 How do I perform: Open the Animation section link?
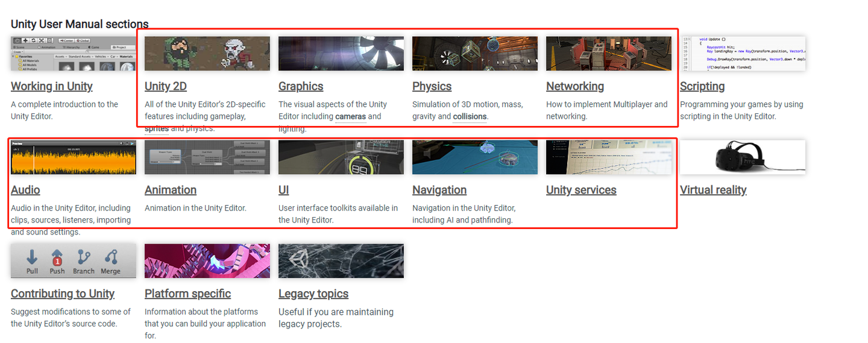click(x=171, y=190)
